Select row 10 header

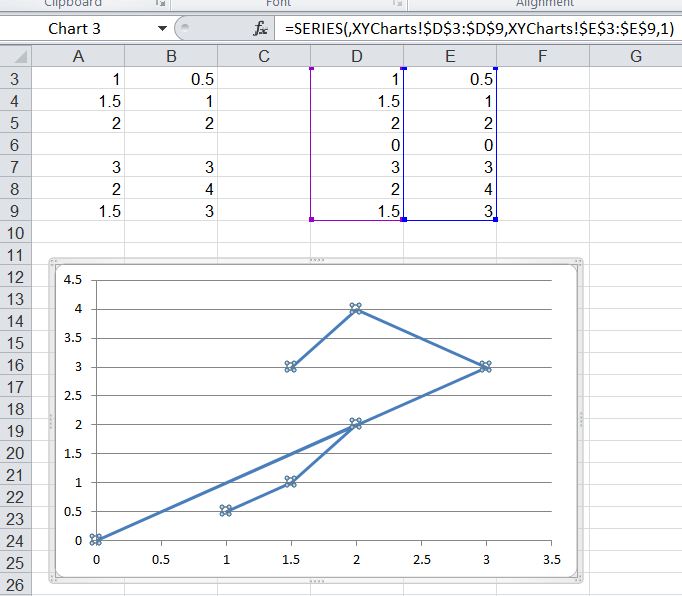pos(16,232)
